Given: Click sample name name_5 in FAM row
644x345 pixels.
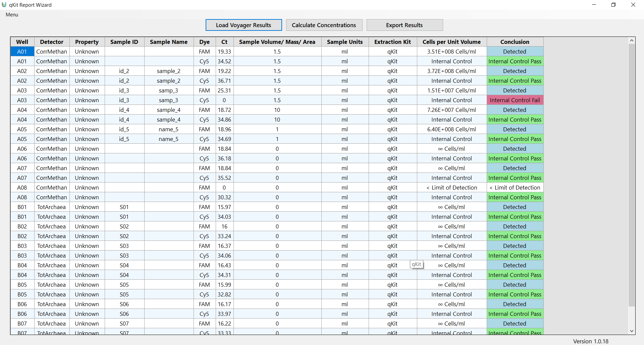Looking at the screenshot, I should 169,129.
